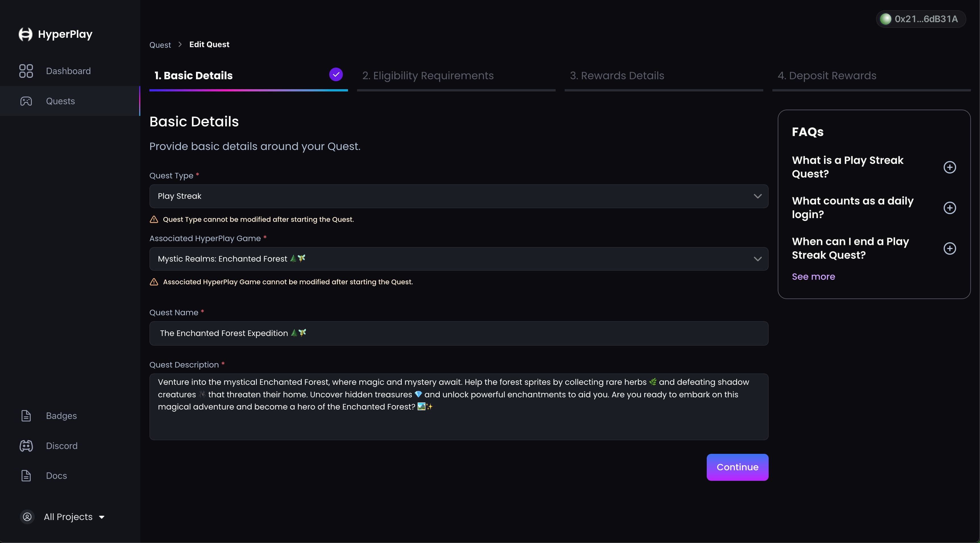Click the HyperPlay logo icon
This screenshot has width=980, height=543.
point(26,34)
